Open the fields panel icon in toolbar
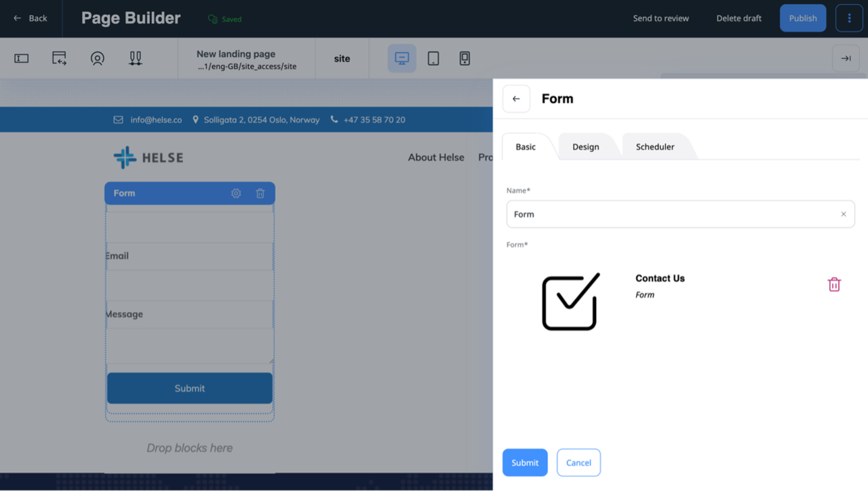Screen dimensions: 868x493 (22, 58)
